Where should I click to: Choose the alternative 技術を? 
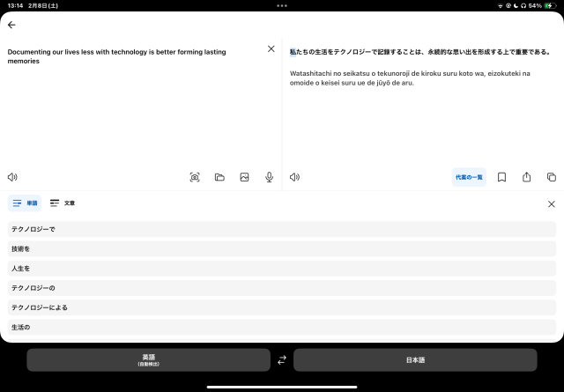282,249
